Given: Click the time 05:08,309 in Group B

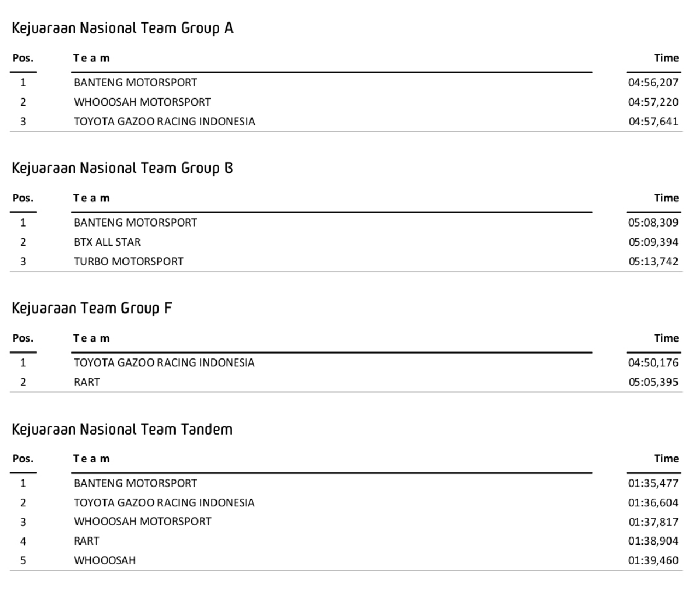Looking at the screenshot, I should [x=653, y=223].
